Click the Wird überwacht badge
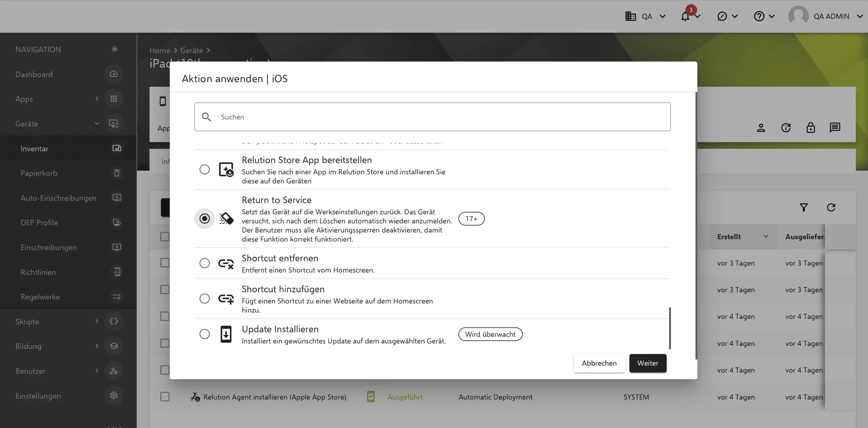The height and width of the screenshot is (428, 868). click(x=490, y=334)
